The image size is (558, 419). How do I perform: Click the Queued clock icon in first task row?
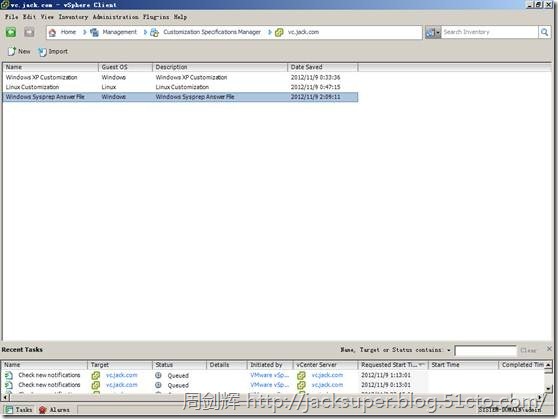coord(159,375)
